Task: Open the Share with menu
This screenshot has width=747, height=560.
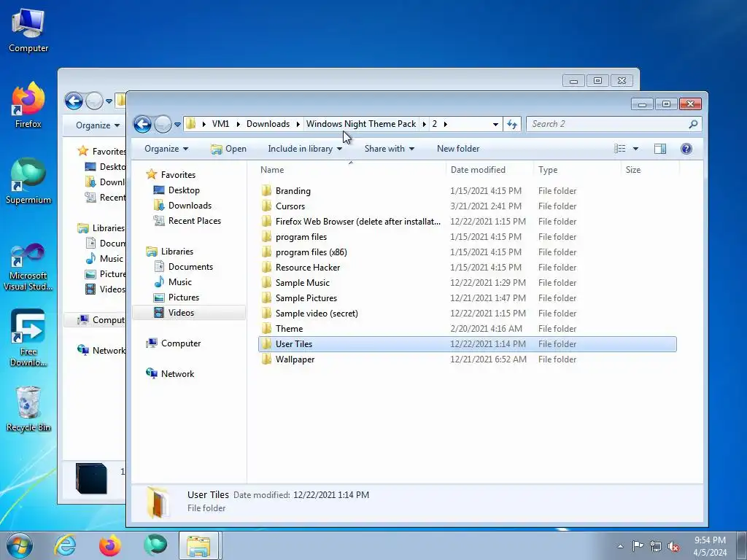Action: click(x=390, y=149)
